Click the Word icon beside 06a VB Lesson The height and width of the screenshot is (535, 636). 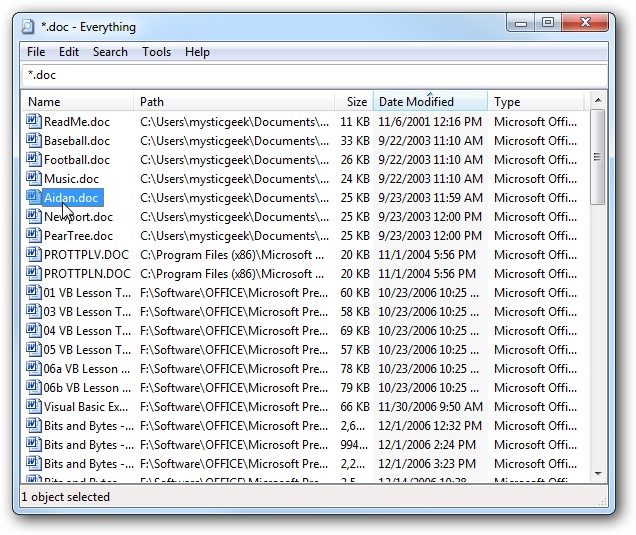[x=34, y=369]
